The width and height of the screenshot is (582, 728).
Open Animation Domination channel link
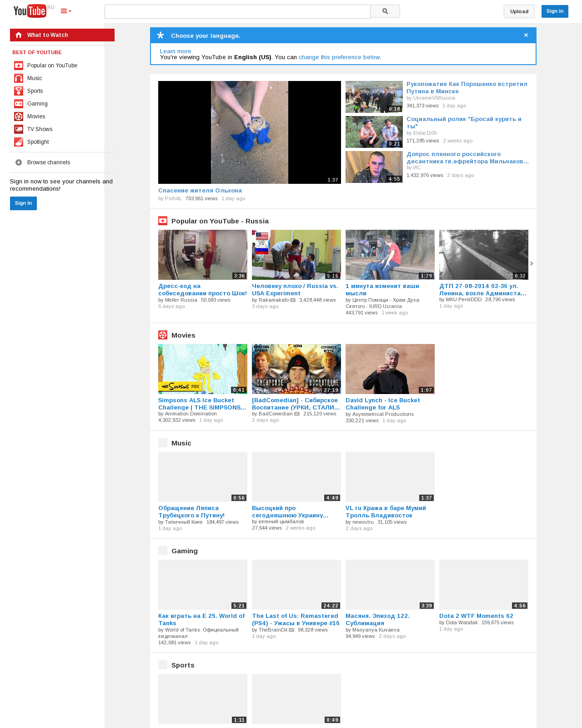click(x=191, y=414)
